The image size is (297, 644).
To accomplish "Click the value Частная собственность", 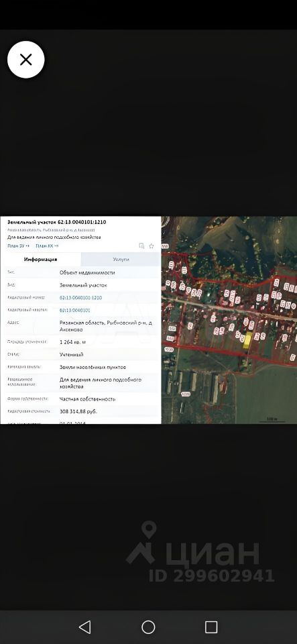I will pos(87,398).
